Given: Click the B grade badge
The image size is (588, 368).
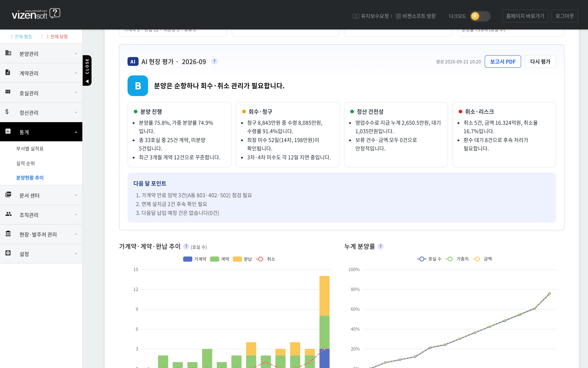Looking at the screenshot, I should pyautogui.click(x=138, y=86).
